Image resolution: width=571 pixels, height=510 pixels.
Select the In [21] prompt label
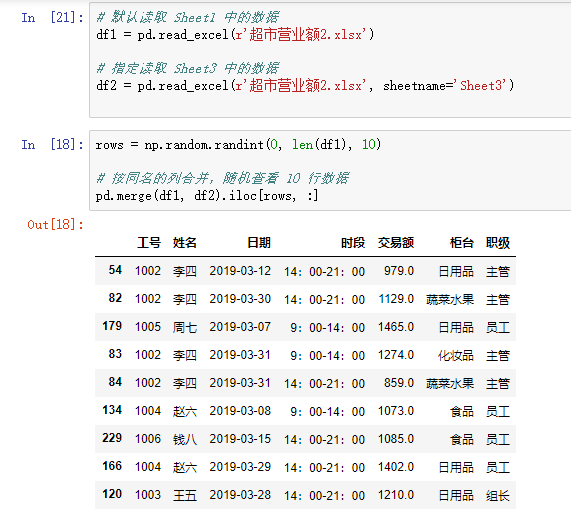(x=52, y=17)
